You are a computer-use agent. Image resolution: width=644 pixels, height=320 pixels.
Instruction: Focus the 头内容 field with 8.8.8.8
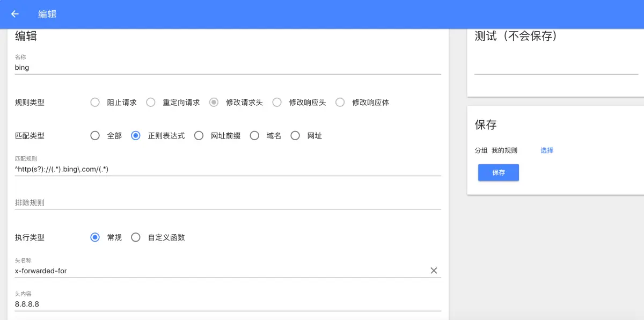click(x=215, y=304)
